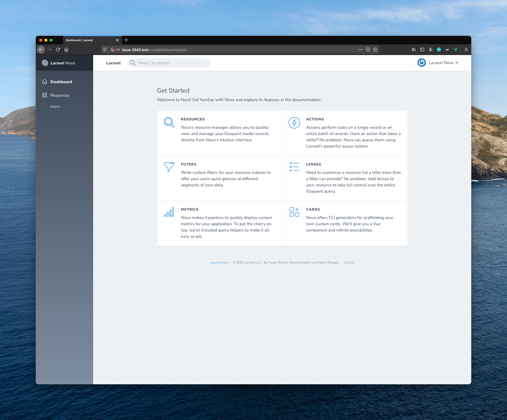Select the Dashboard home icon in sidebar
The height and width of the screenshot is (420, 507).
point(44,82)
